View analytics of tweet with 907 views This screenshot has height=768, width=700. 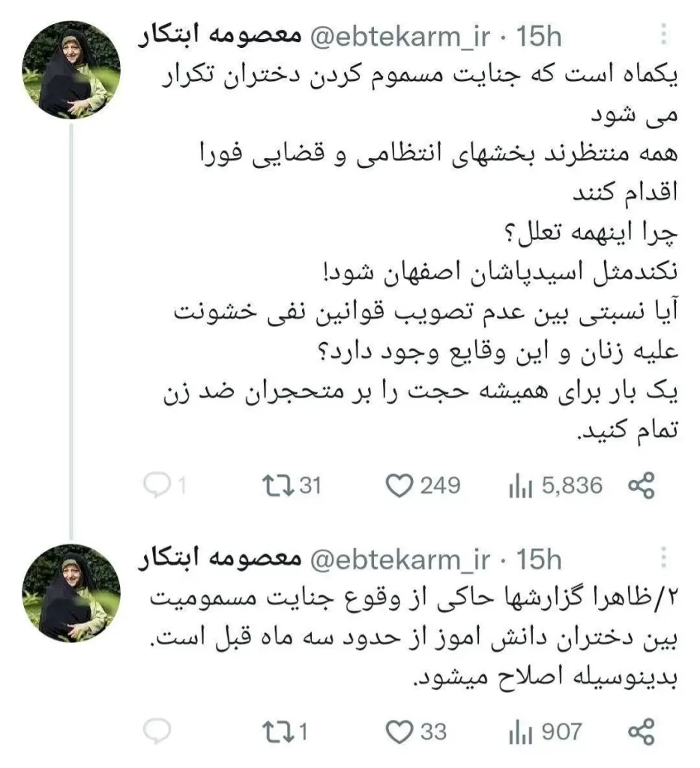(546, 732)
